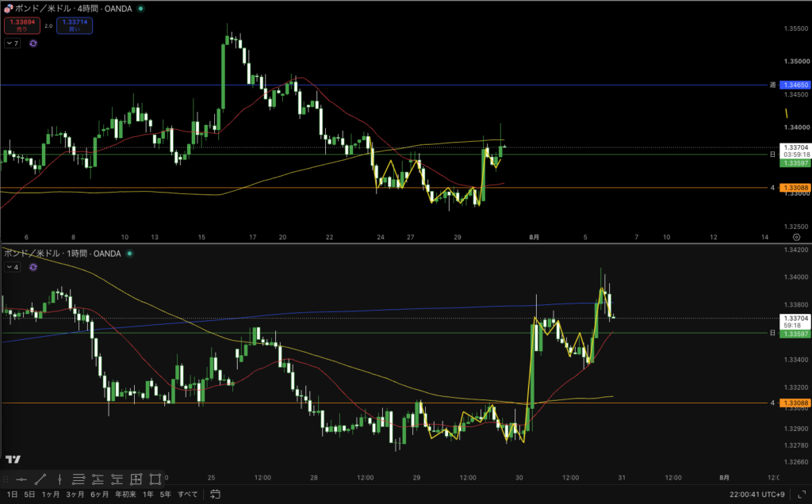Click the 31 date label on 1-hour time axis
This screenshot has height=504, width=812.
click(622, 478)
